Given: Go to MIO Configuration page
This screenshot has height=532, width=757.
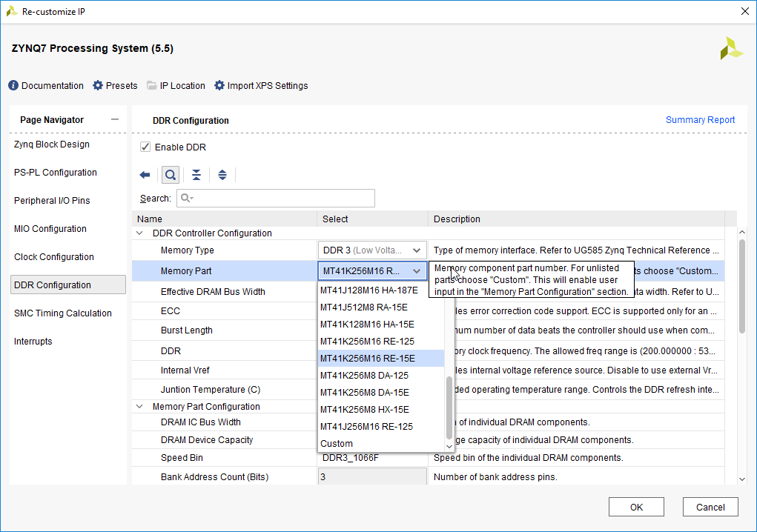Looking at the screenshot, I should 50,229.
